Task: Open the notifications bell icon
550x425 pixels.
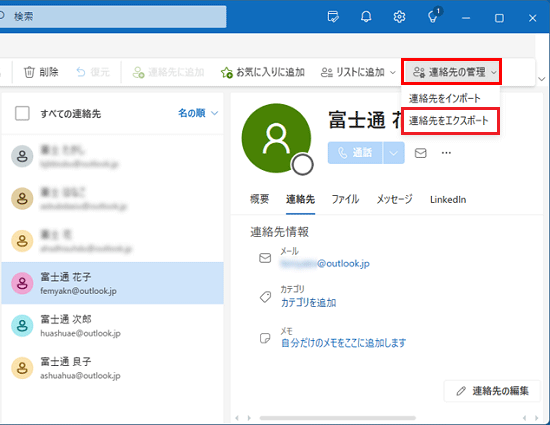Action: (x=366, y=17)
